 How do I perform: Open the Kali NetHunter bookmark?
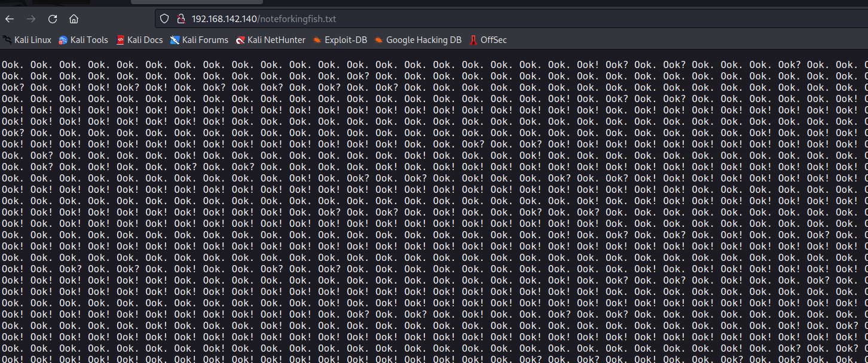[270, 40]
